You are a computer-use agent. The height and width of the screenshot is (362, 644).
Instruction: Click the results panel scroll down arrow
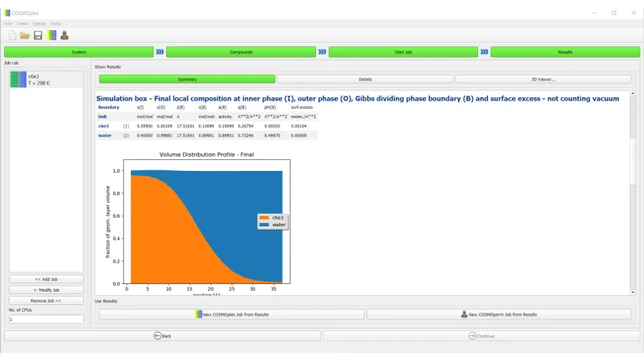coord(632,292)
